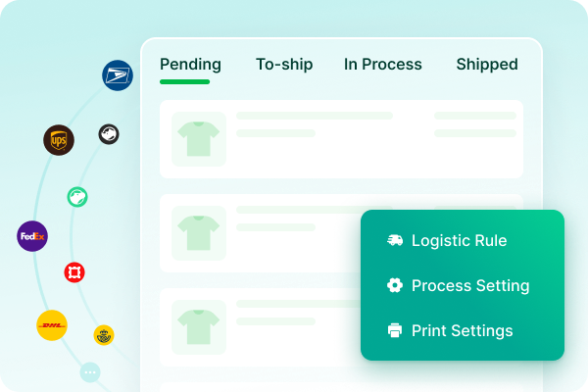Click the yellow crown postal icon
The height and width of the screenshot is (392, 588).
104,335
